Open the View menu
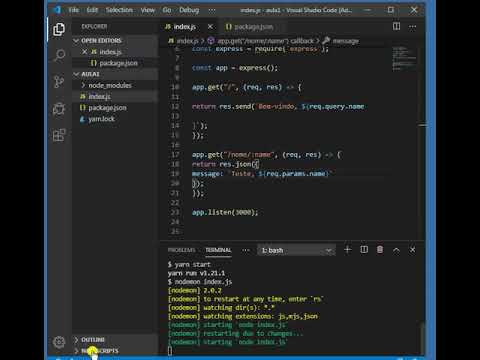480x360 pixels. click(x=148, y=10)
